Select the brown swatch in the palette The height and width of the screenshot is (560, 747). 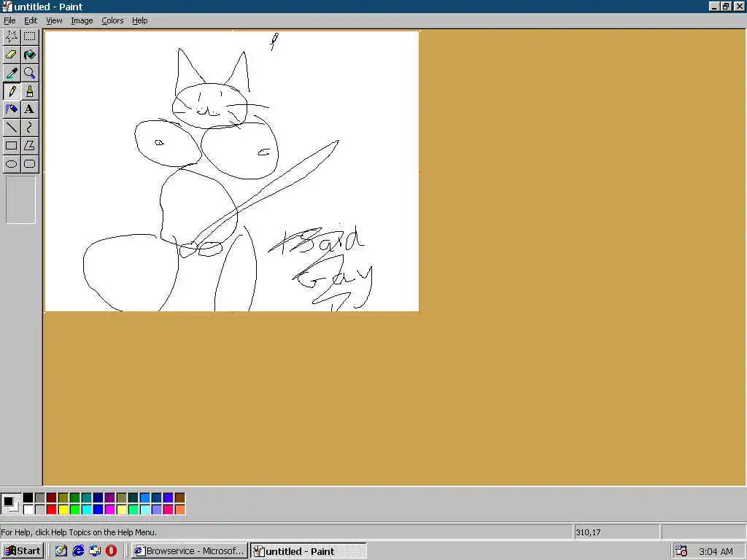(179, 497)
